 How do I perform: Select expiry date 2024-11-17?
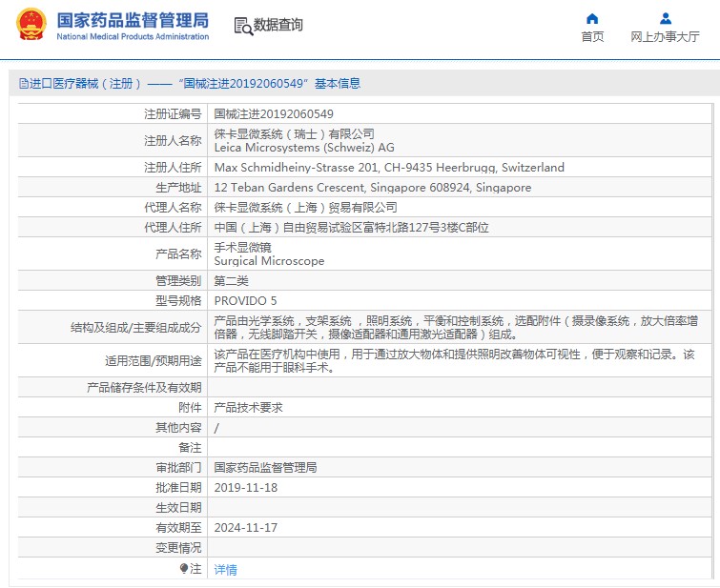[x=246, y=527]
